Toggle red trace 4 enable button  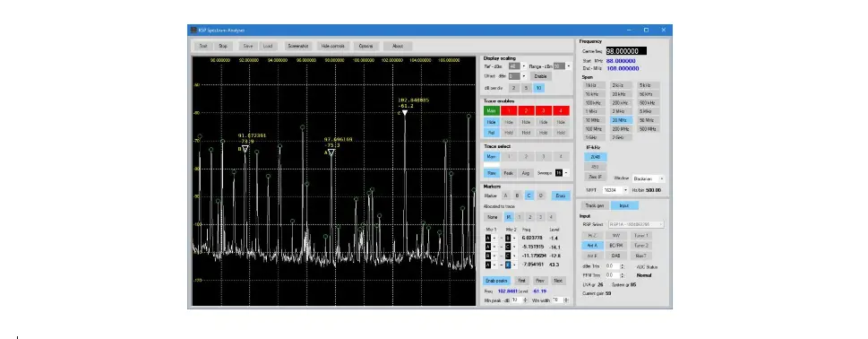click(x=561, y=111)
